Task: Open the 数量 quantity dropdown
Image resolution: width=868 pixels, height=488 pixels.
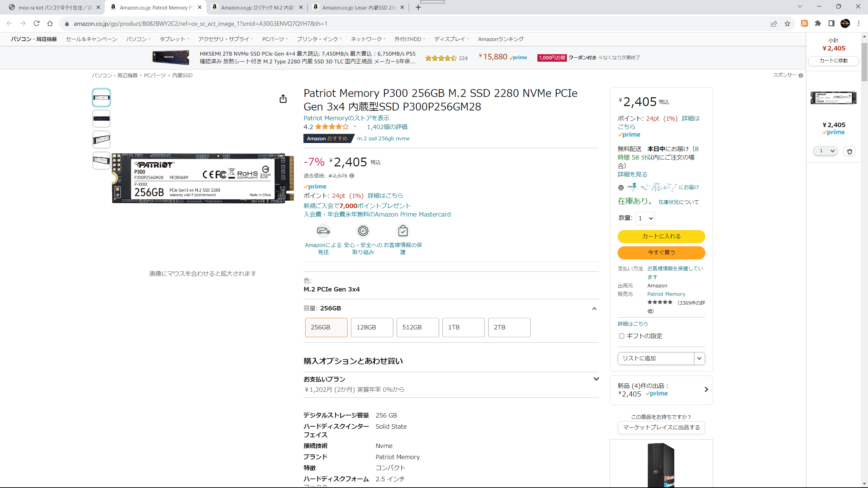Action: (x=645, y=218)
